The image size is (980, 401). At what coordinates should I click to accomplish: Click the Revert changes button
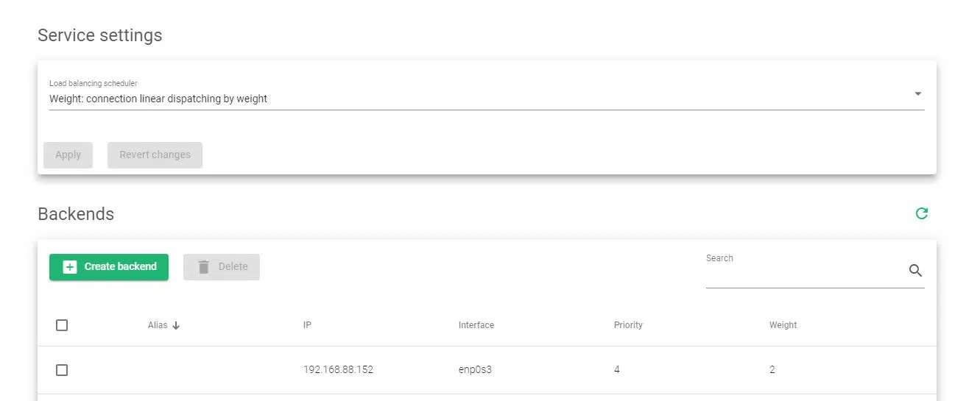click(155, 155)
